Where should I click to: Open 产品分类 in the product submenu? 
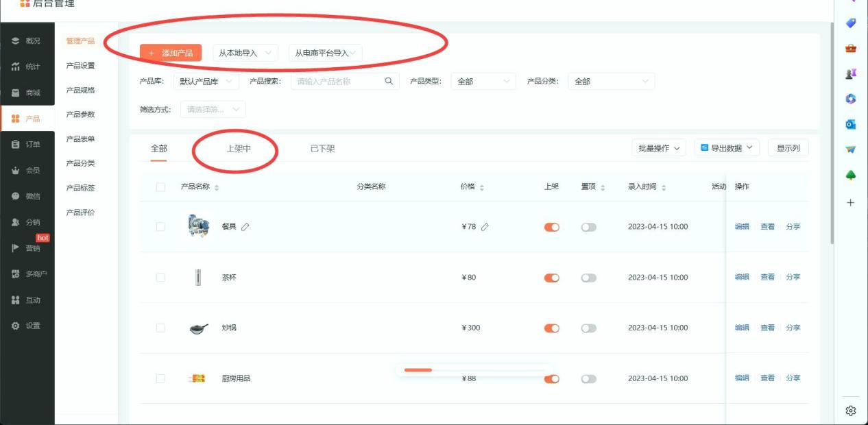80,163
